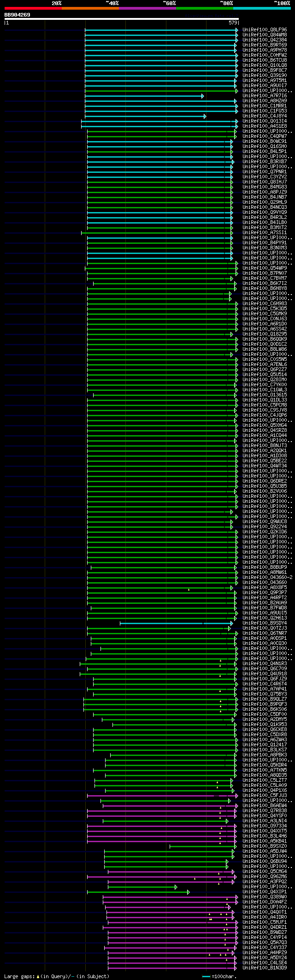Click the Large gaps legend text
This screenshot has width=295, height=980.
tap(57, 976)
